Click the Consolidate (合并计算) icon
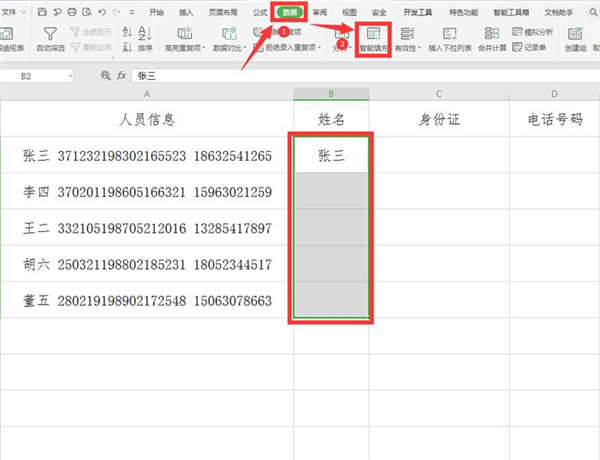This screenshot has width=600, height=460. [x=491, y=35]
